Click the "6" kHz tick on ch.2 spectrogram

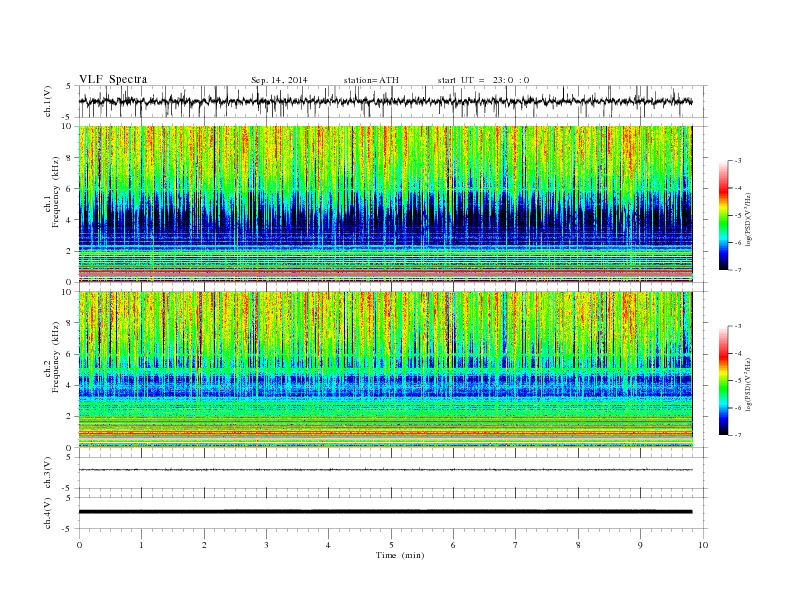[70, 354]
